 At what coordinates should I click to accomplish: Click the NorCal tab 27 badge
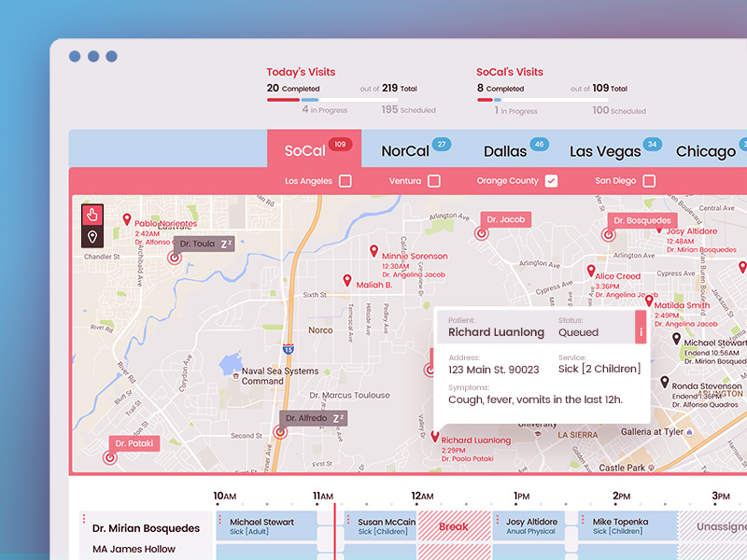tap(442, 145)
